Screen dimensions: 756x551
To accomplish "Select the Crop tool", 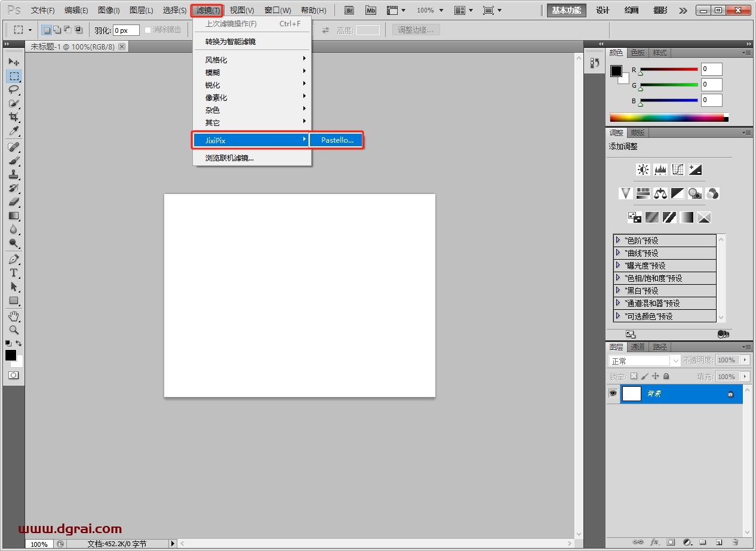I will [x=13, y=117].
